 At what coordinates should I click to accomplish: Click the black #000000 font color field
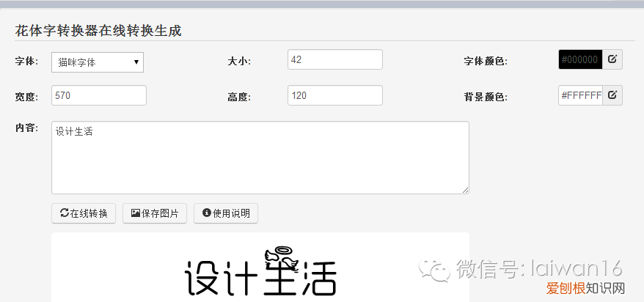pyautogui.click(x=580, y=59)
